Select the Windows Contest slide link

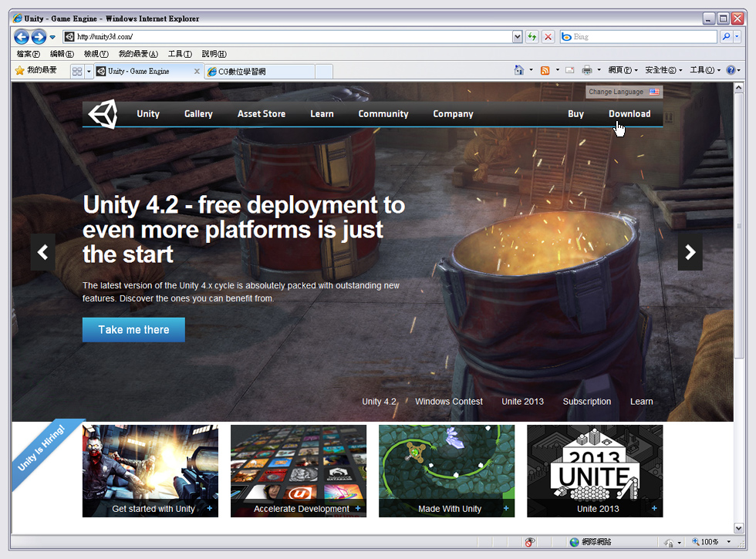coord(449,402)
